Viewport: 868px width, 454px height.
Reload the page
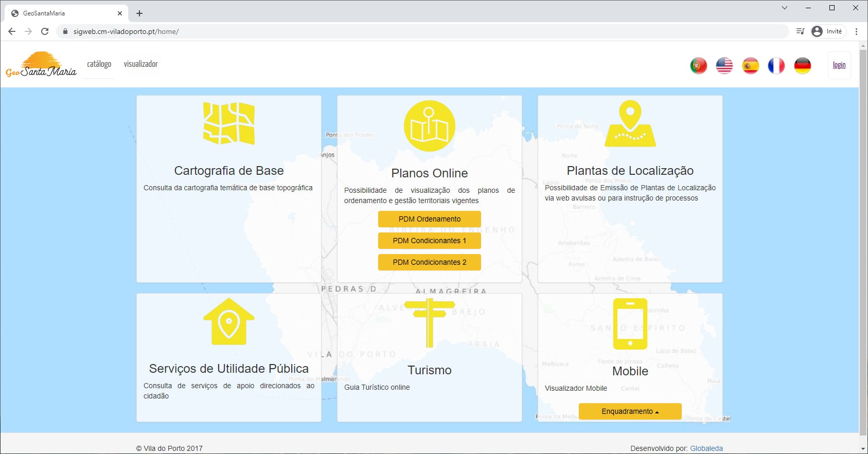[x=45, y=31]
